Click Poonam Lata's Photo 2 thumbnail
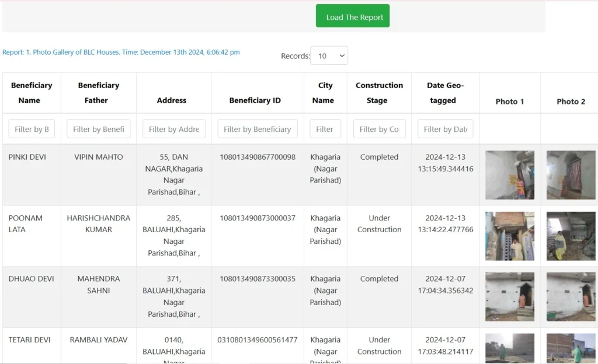 (x=571, y=236)
